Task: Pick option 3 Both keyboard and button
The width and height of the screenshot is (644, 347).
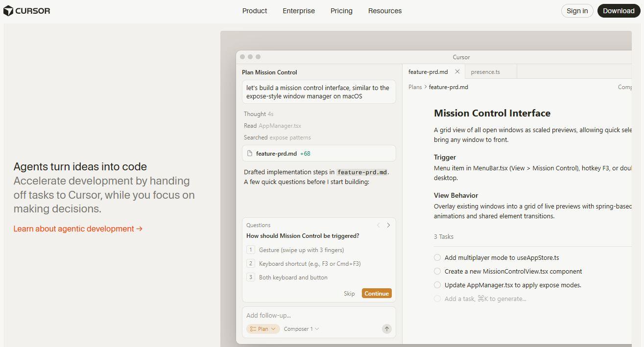Action: (293, 277)
